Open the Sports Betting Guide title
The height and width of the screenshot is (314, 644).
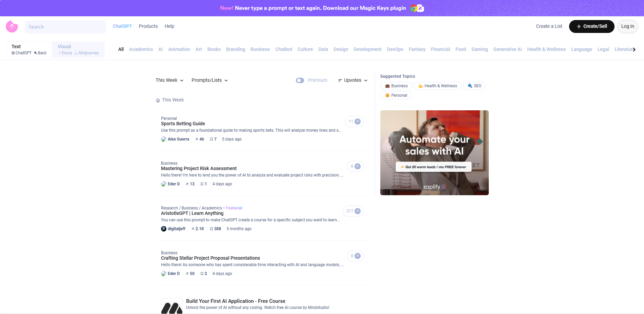click(183, 124)
